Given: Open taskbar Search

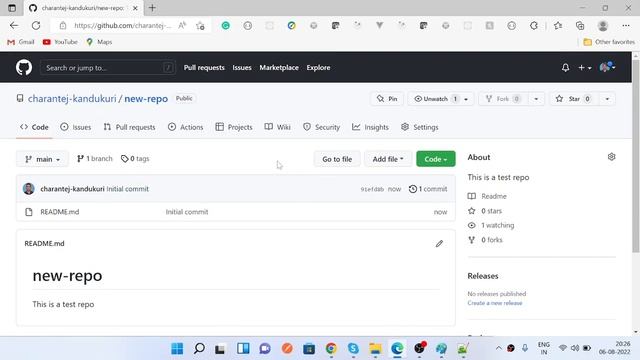Looking at the screenshot, I should [x=199, y=349].
